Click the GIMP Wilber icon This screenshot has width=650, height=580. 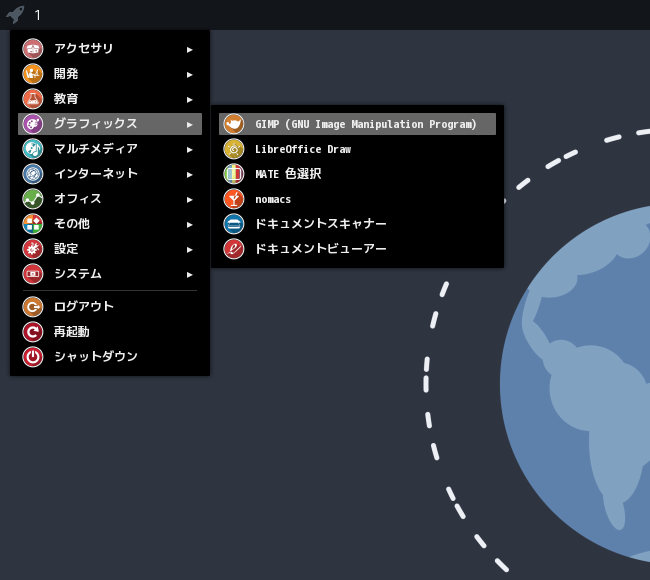234,124
